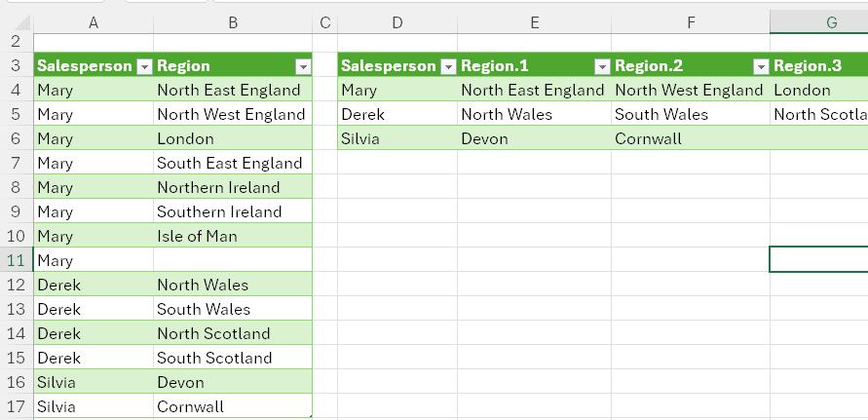The height and width of the screenshot is (420, 868).
Task: Select the Silvia cell in column D
Action: [397, 138]
